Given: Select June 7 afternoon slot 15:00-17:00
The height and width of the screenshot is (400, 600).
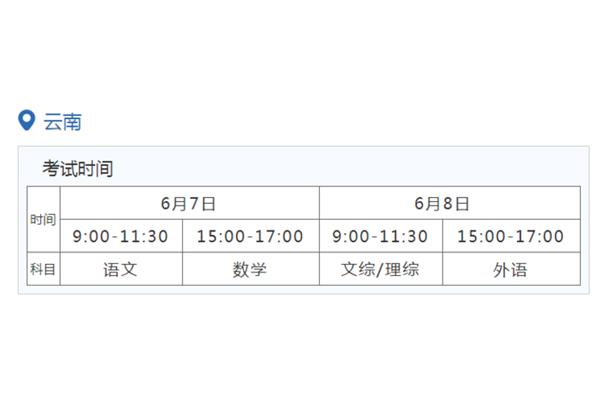Looking at the screenshot, I should click(x=251, y=236).
